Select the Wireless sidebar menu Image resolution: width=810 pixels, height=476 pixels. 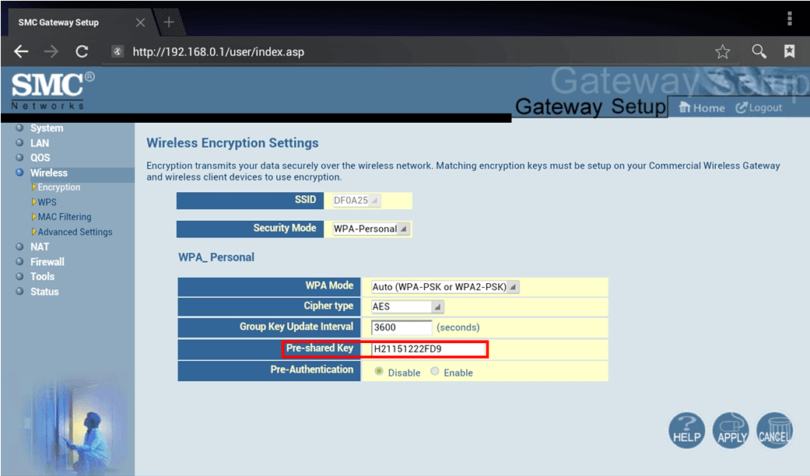coord(49,173)
